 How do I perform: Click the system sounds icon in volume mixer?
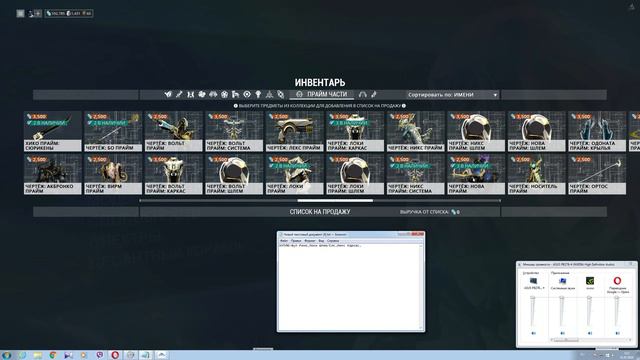click(562, 281)
